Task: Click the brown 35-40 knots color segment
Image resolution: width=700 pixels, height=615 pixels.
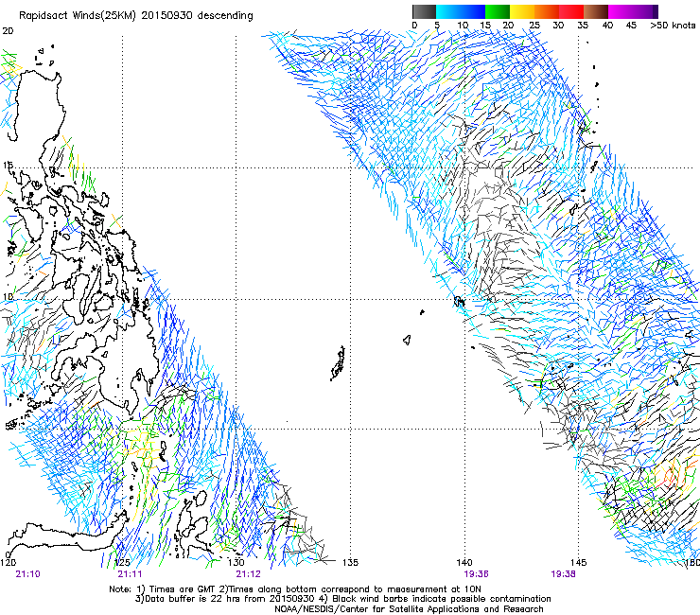Action: coord(596,11)
